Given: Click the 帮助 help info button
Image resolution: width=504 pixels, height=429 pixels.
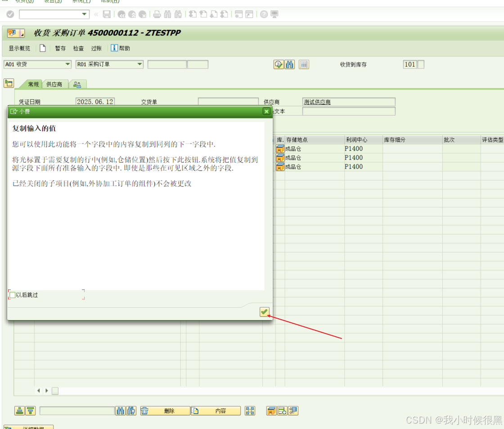Looking at the screenshot, I should [120, 48].
